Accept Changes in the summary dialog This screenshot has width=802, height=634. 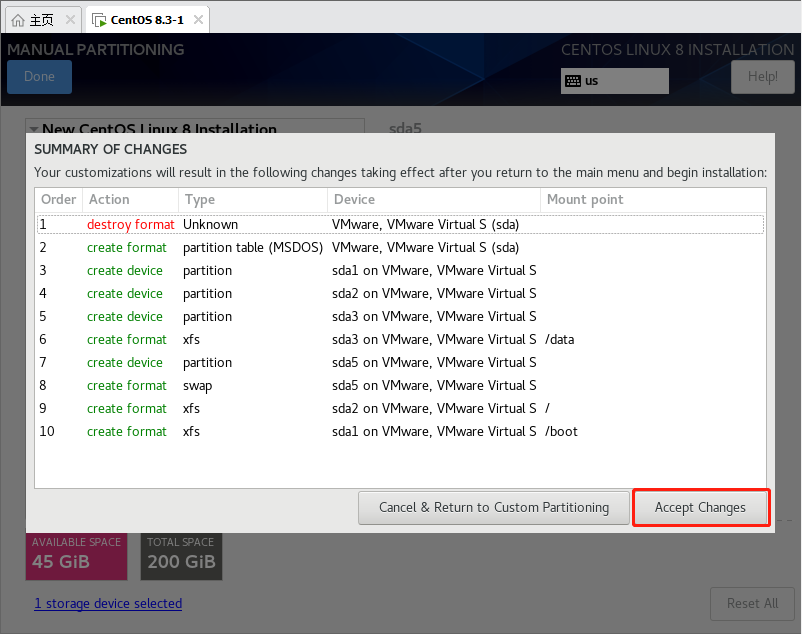pos(701,508)
